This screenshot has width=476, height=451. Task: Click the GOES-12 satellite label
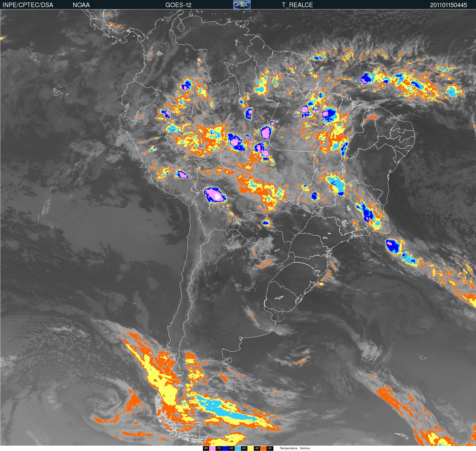click(178, 5)
